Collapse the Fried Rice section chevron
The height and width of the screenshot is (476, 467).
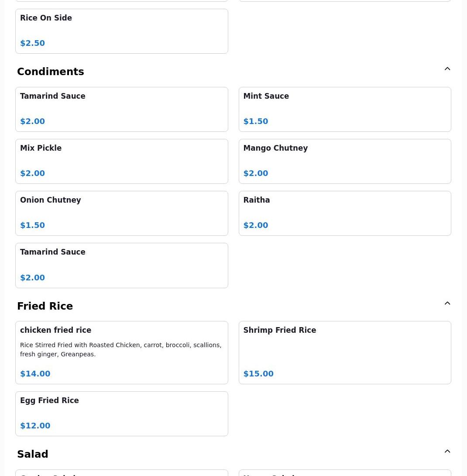[x=447, y=304]
